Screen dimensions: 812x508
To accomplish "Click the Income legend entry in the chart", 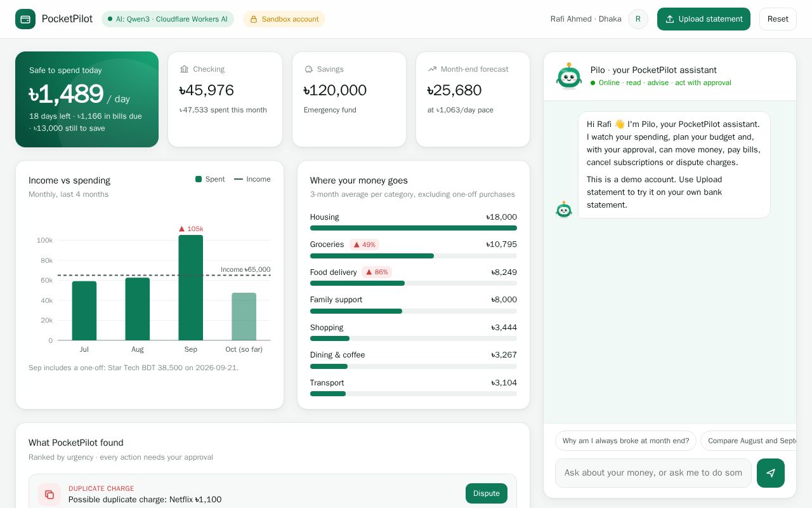I will click(x=252, y=179).
